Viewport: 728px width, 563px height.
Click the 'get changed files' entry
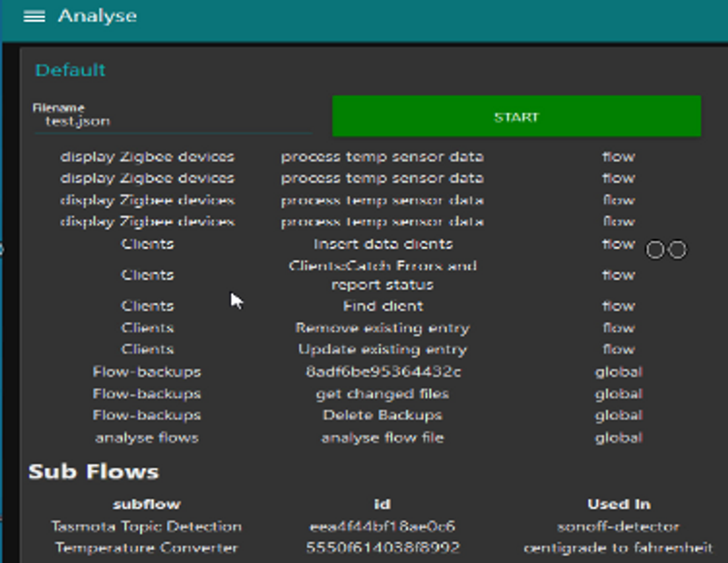pyautogui.click(x=383, y=394)
